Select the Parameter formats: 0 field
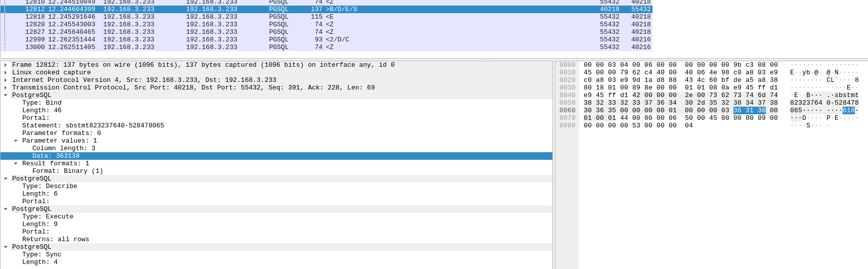The width and height of the screenshot is (868, 269). [62, 133]
